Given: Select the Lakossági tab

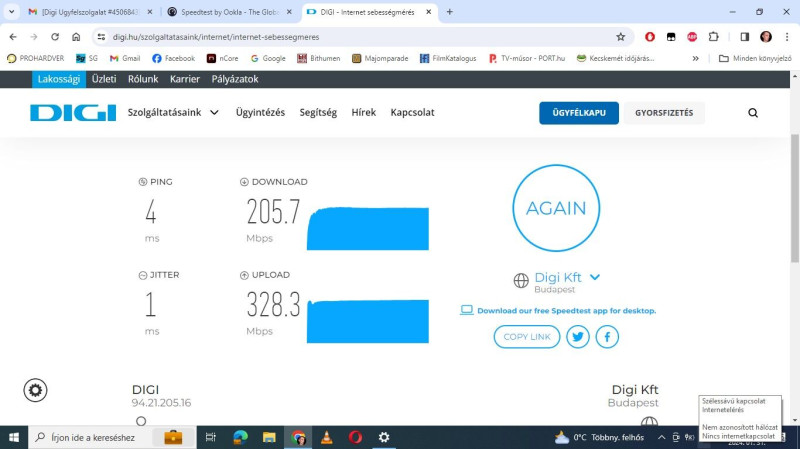Looking at the screenshot, I should (59, 79).
